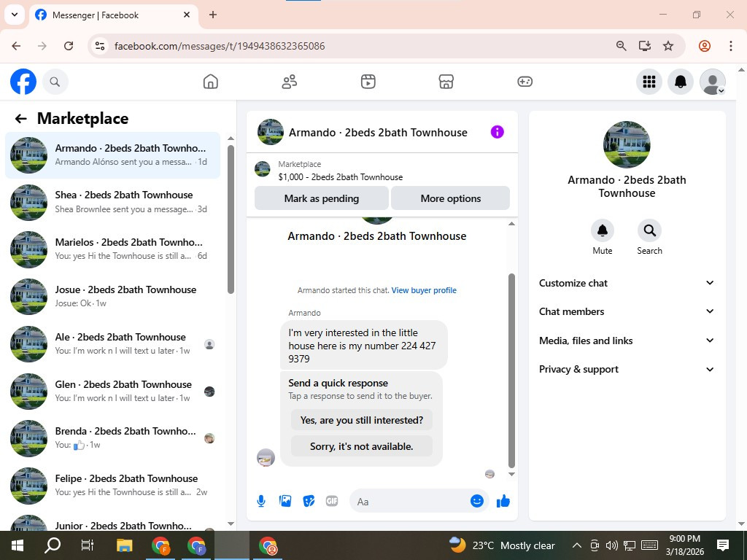The width and height of the screenshot is (747, 560).
Task: Click the back arrow next to Marketplace
Action: 21,119
